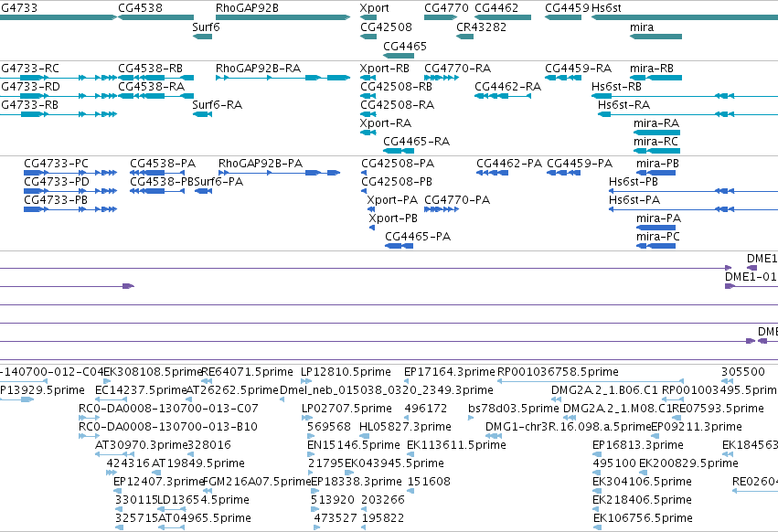Select the CG4538 gene arrow bar

point(155,17)
